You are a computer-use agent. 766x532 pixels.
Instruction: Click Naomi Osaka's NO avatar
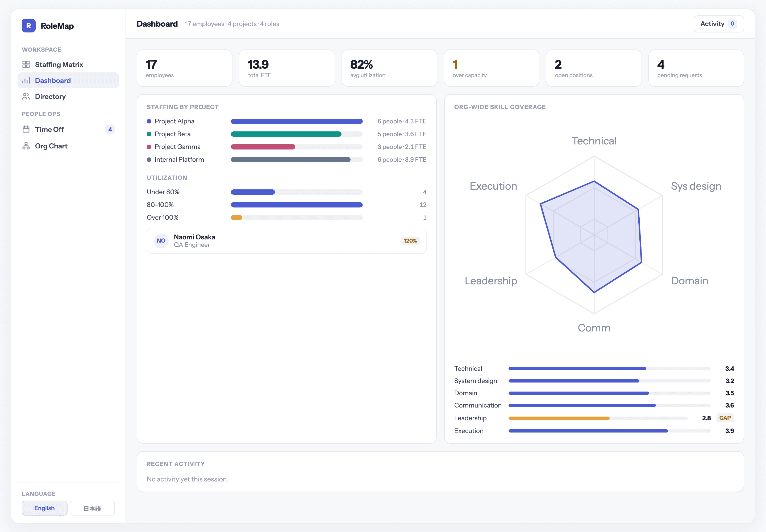pyautogui.click(x=161, y=241)
